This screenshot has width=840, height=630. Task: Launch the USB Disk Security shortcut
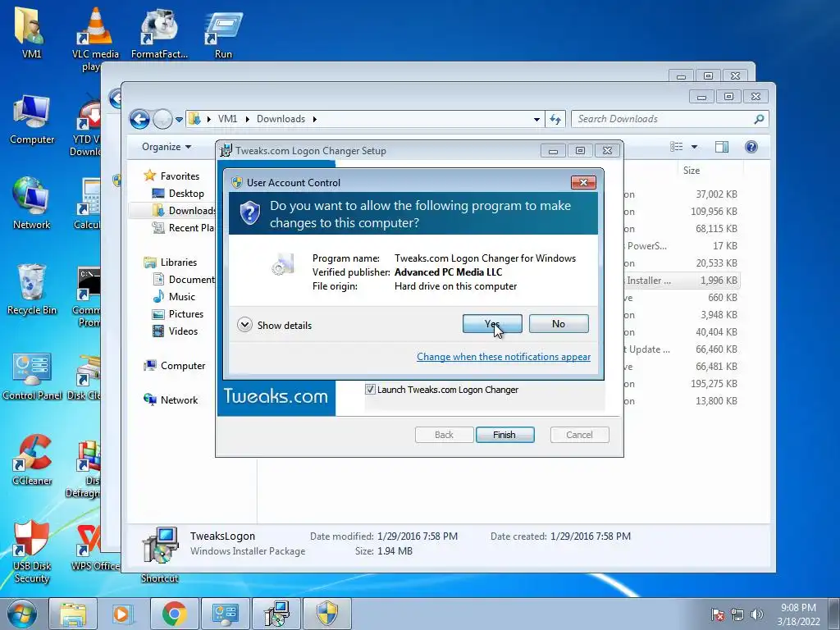point(32,552)
